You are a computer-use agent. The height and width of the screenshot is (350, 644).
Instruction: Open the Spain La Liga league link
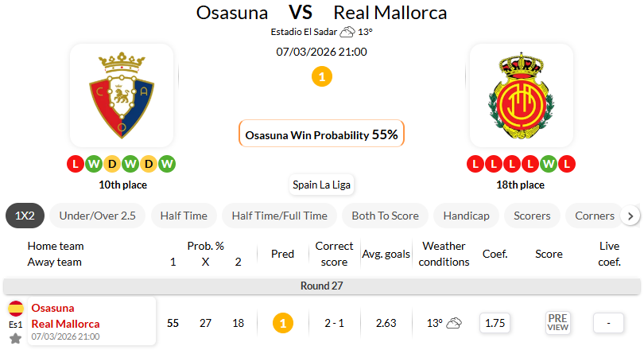tap(322, 185)
